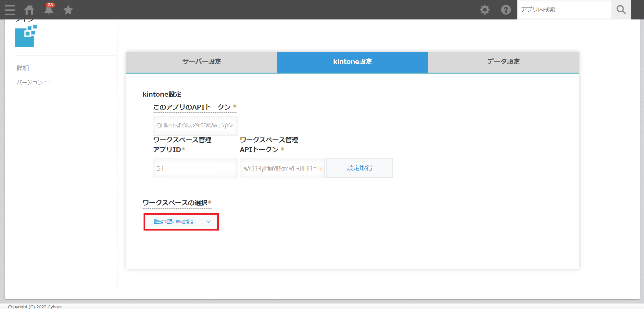Click the blue app logo icon

point(26,36)
